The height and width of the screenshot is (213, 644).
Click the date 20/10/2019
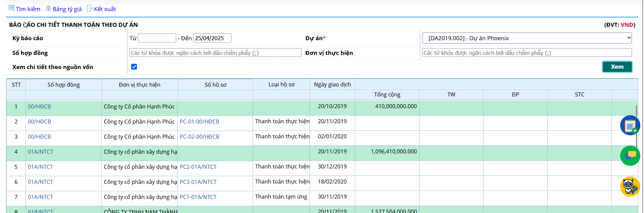[332, 106]
